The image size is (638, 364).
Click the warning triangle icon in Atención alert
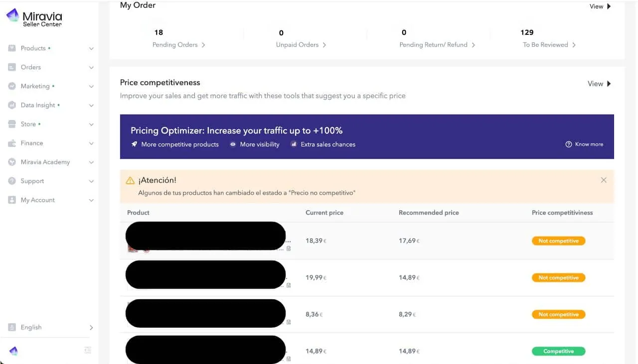click(x=130, y=180)
